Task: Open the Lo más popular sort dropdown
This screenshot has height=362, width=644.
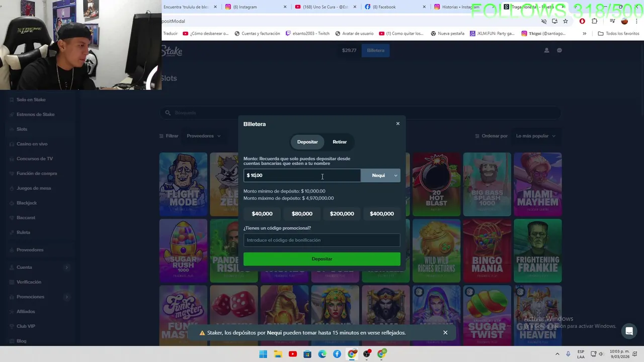Action: click(536, 136)
